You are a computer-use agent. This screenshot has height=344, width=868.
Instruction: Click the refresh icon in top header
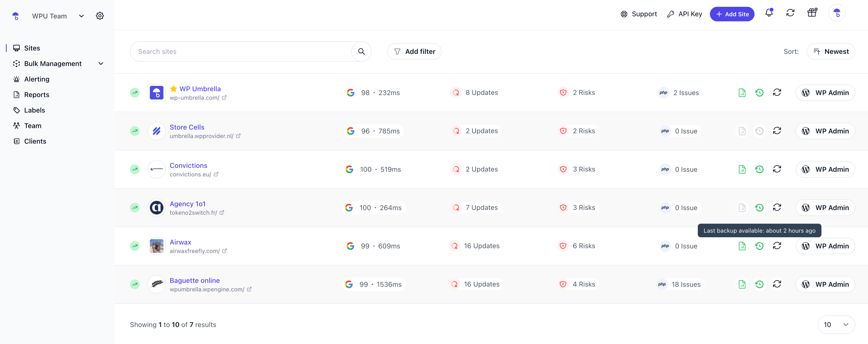(790, 13)
